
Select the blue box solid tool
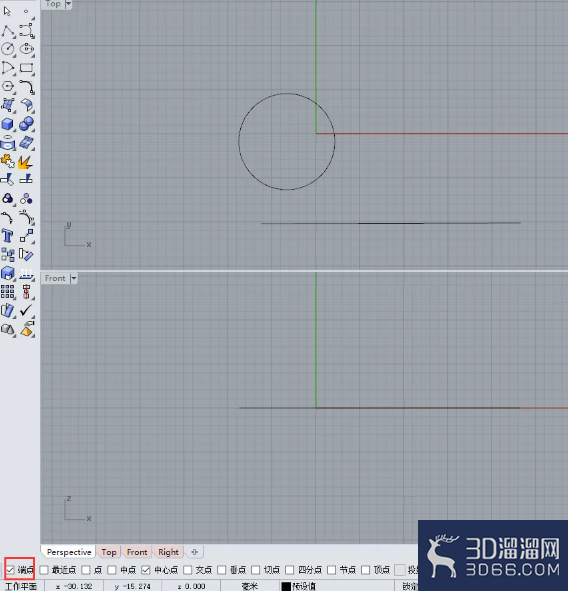8,124
